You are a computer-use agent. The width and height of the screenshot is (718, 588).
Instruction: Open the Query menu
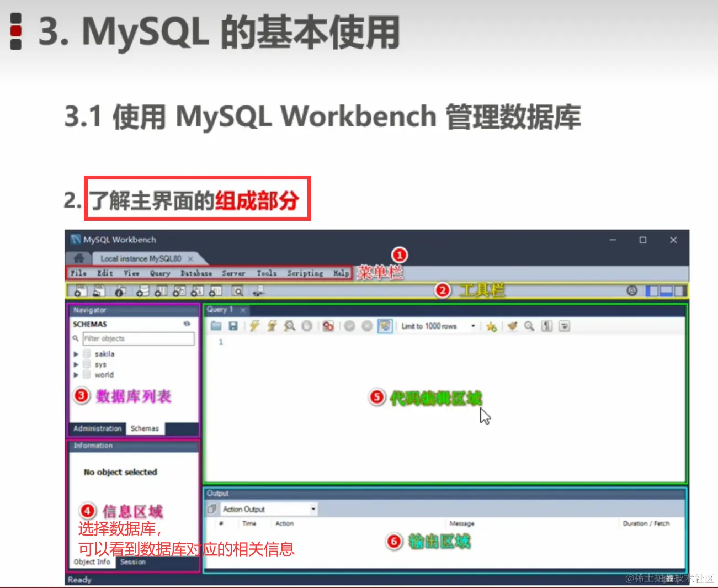(x=160, y=273)
